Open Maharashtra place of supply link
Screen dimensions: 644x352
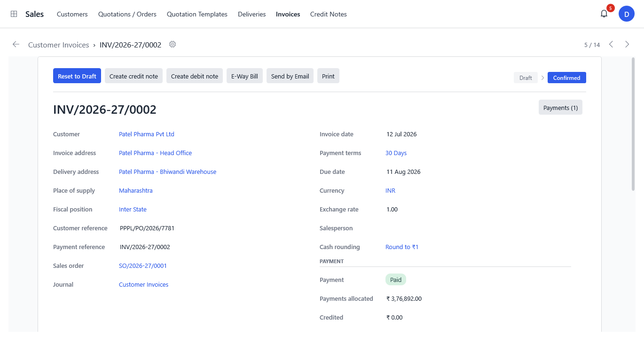[x=136, y=191]
